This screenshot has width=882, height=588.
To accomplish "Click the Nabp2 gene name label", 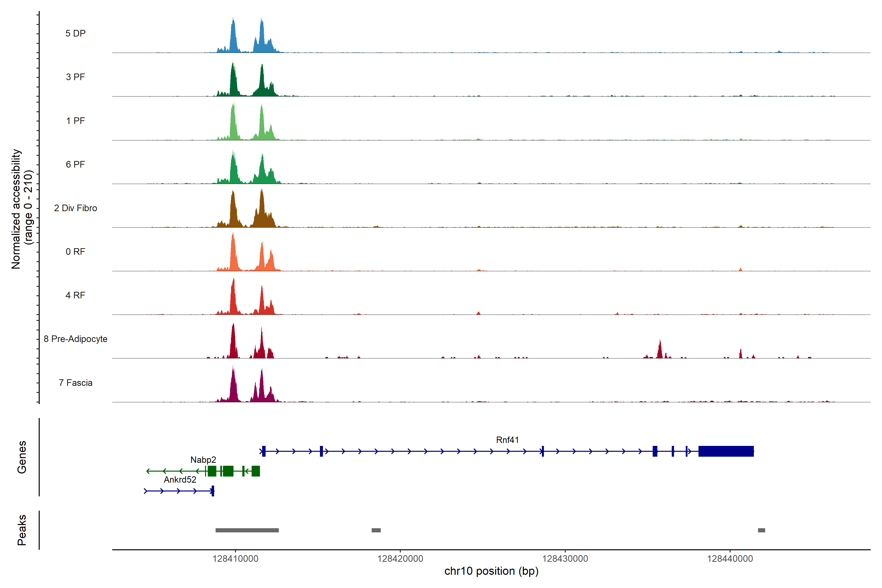I will click(203, 460).
